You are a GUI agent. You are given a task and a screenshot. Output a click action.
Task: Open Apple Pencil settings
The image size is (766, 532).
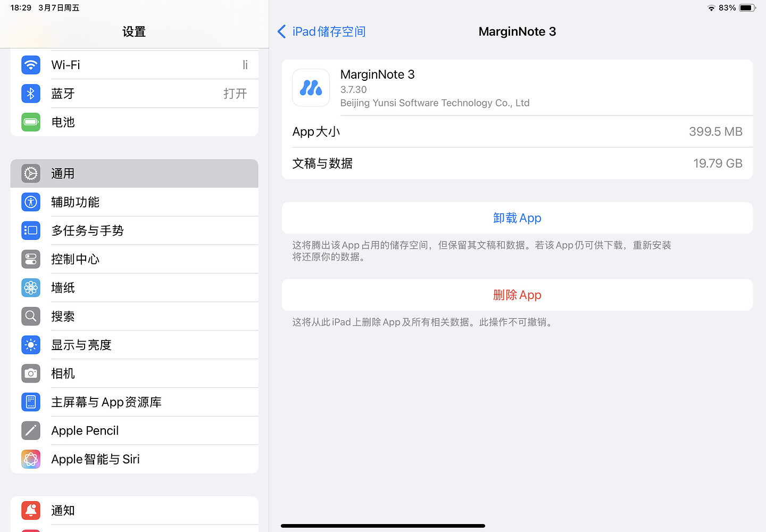coord(134,430)
